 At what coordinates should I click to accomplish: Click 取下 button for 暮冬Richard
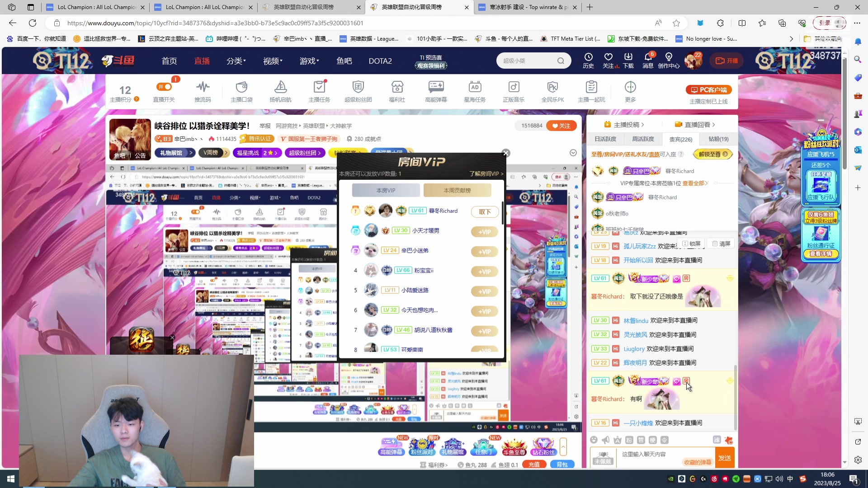[x=485, y=211]
